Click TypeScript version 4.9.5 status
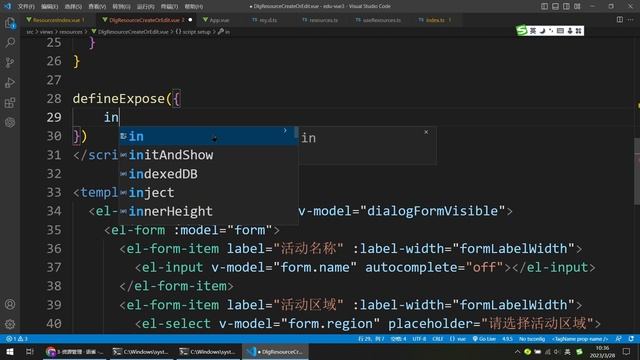Image resolution: width=640 pixels, height=360 pixels. [507, 339]
